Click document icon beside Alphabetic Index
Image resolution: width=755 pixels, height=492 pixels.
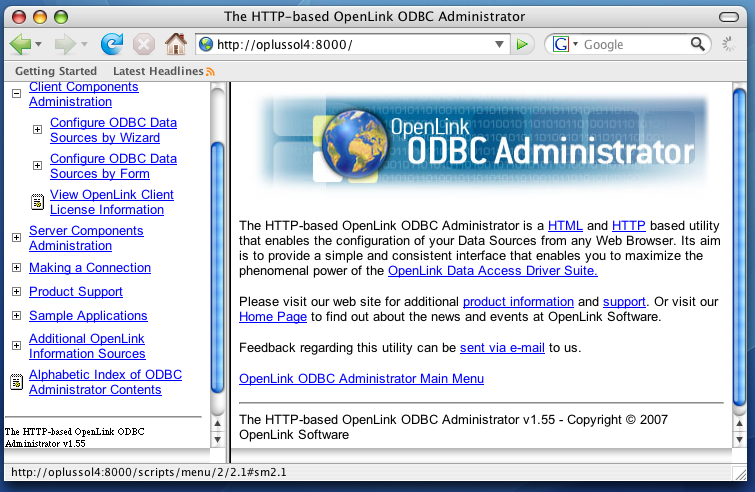click(16, 382)
